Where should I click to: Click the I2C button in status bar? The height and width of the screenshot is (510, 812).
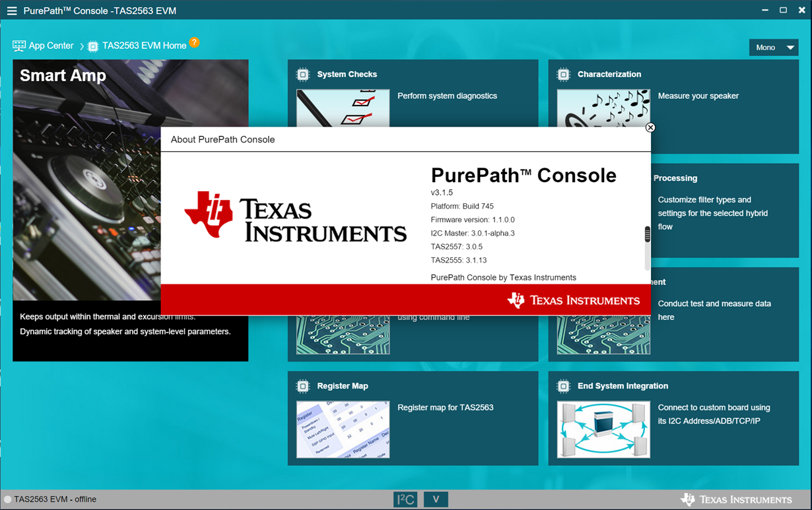405,499
